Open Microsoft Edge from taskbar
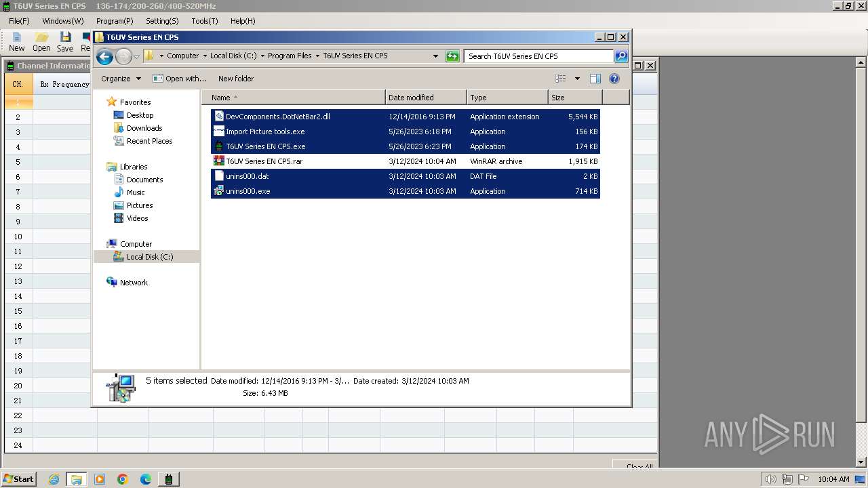 click(146, 479)
